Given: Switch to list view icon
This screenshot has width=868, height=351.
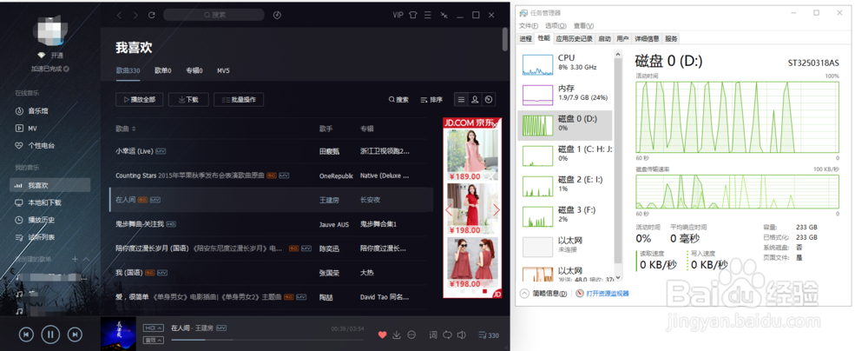Looking at the screenshot, I should (461, 100).
